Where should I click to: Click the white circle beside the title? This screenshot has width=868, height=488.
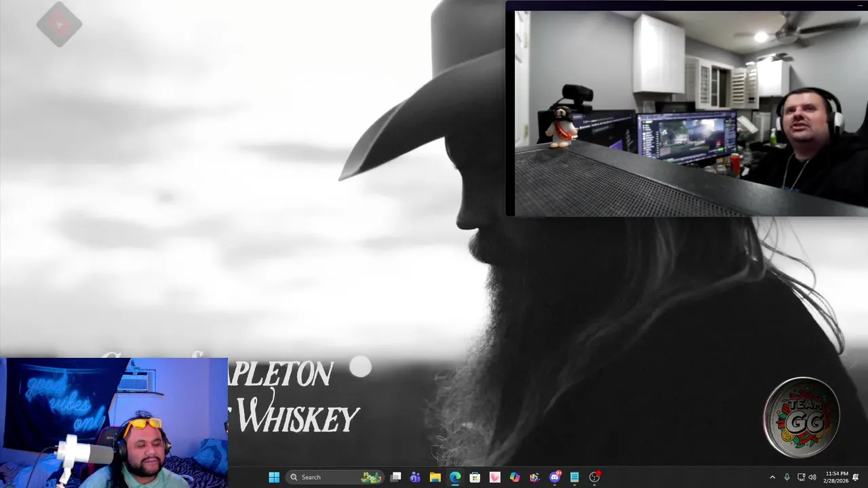pyautogui.click(x=360, y=367)
